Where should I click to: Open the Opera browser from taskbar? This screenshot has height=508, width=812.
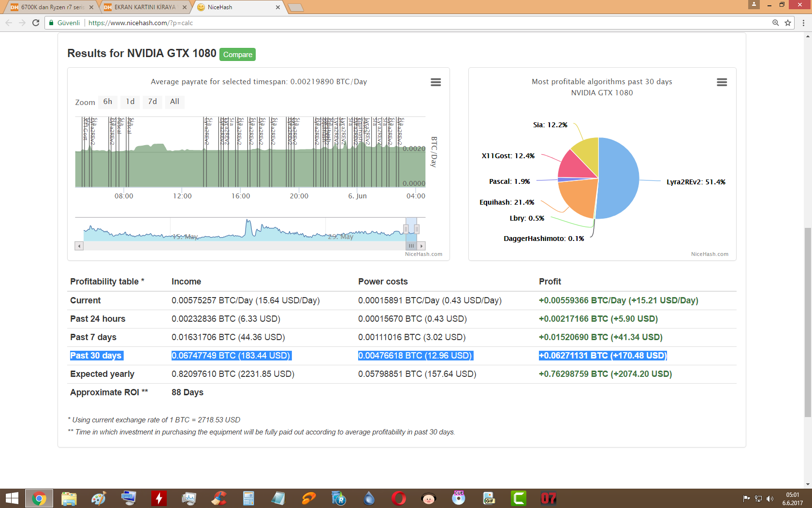click(x=399, y=498)
